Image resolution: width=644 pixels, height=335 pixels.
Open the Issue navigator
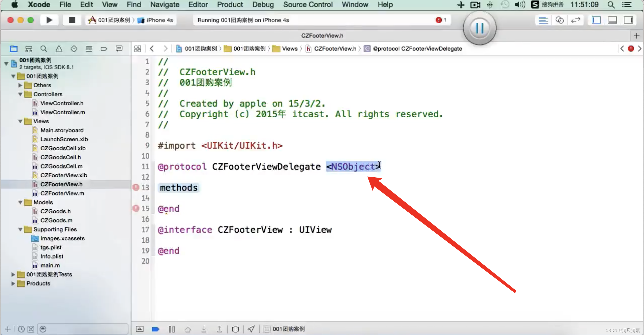pos(59,49)
